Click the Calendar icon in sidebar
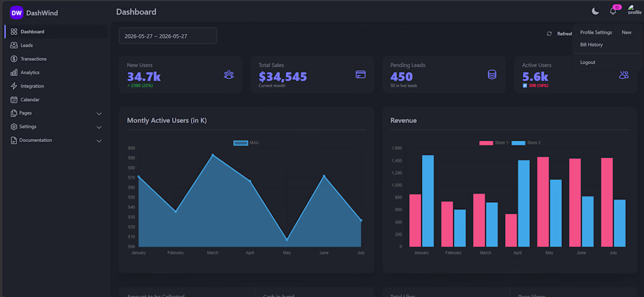Image resolution: width=644 pixels, height=297 pixels. (14, 99)
